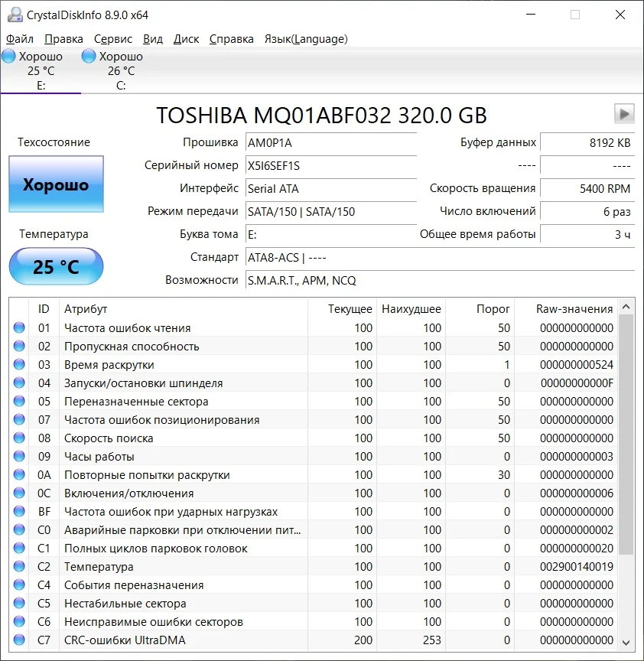Click the Наихудшее column header
Image resolution: width=644 pixels, height=661 pixels.
click(x=411, y=309)
